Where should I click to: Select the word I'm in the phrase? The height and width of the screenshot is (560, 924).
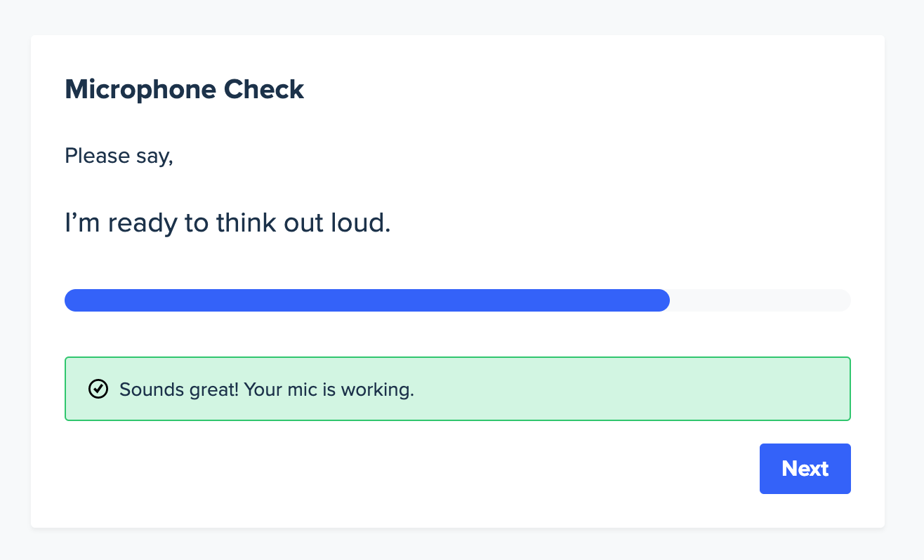(82, 224)
